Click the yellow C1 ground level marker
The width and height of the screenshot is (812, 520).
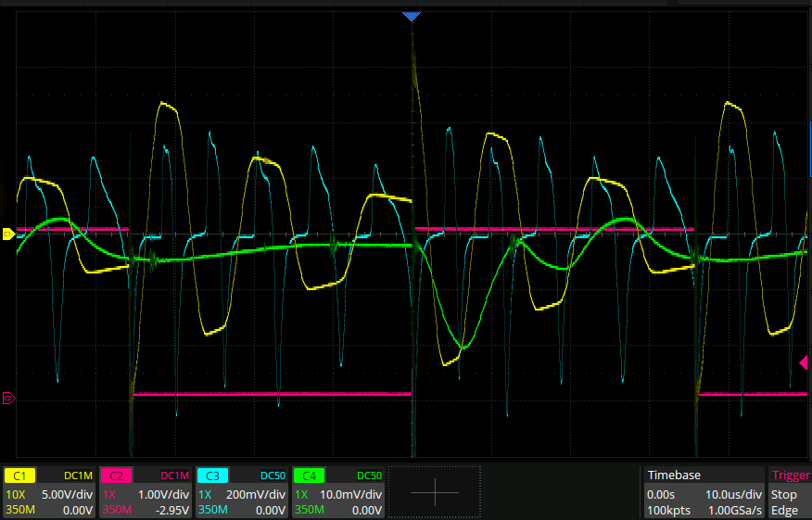tap(8, 234)
